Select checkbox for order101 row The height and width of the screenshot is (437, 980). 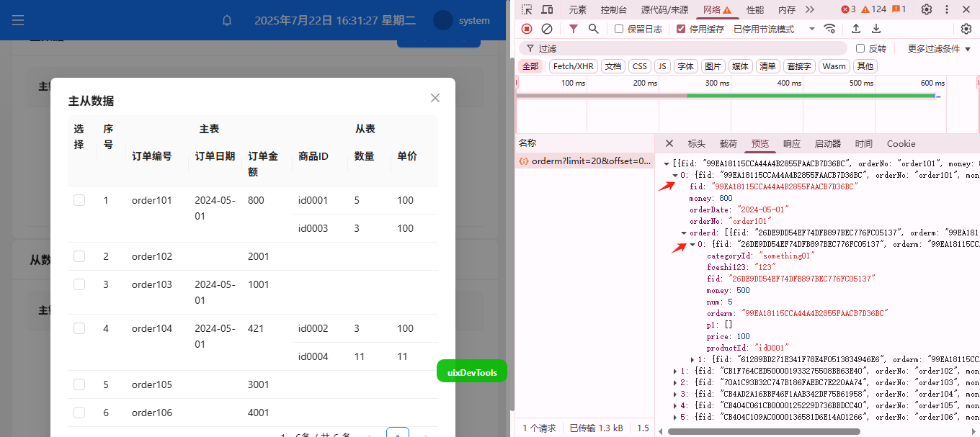click(x=79, y=200)
